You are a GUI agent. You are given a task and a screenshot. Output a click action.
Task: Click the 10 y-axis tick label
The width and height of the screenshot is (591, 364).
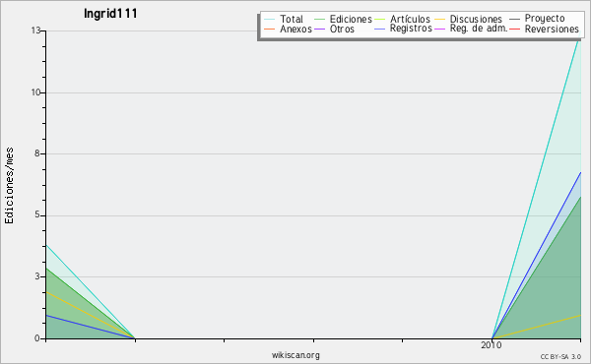pos(35,92)
